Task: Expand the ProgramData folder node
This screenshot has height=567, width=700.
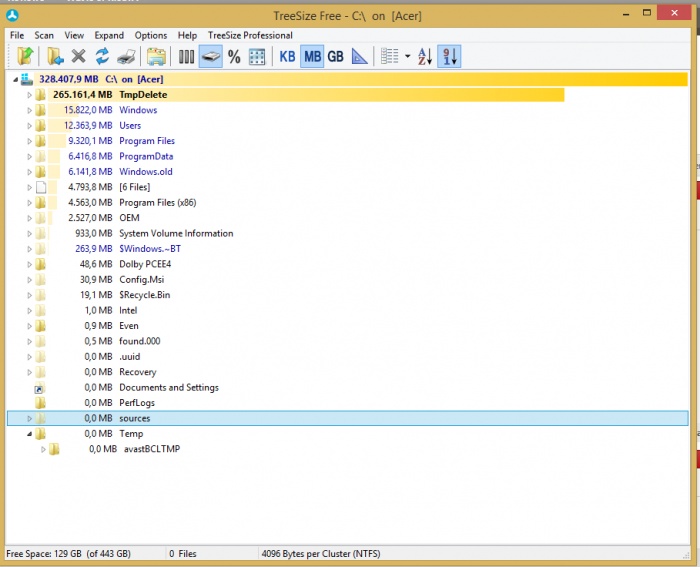Action: tap(29, 157)
